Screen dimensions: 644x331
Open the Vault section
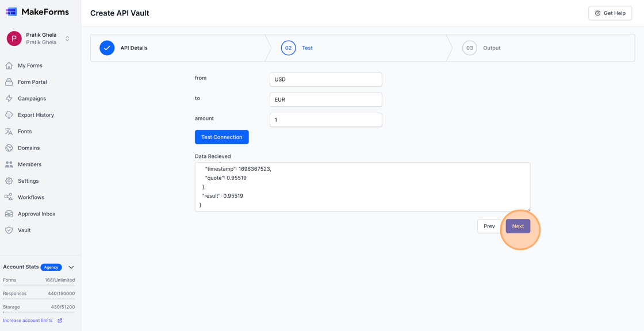coord(23,230)
